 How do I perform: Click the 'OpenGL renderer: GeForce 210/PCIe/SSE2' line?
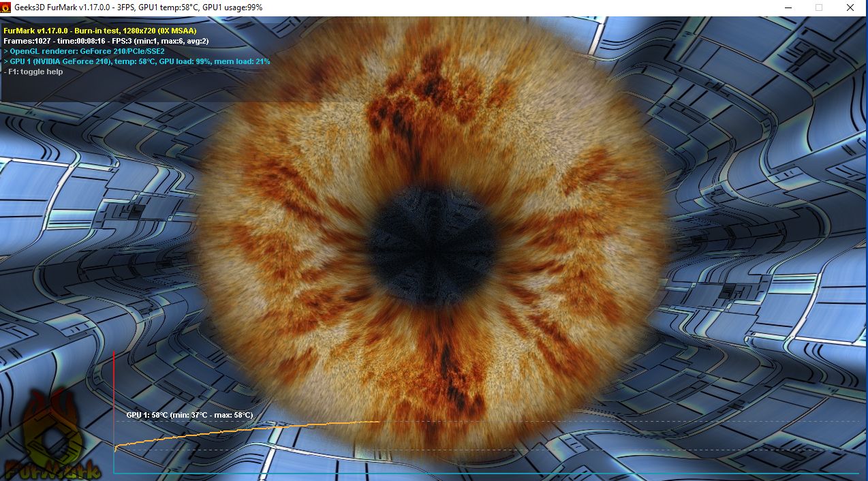pyautogui.click(x=84, y=51)
